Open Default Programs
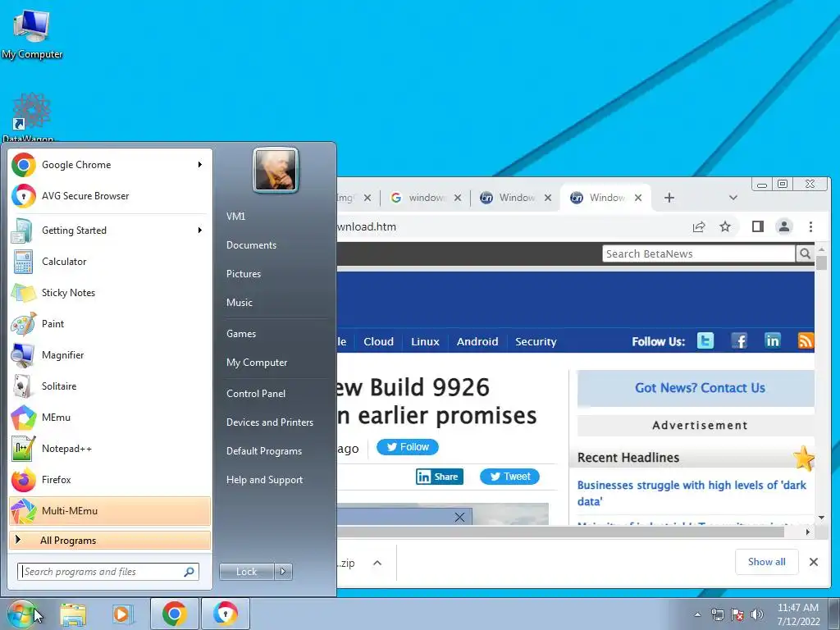The width and height of the screenshot is (840, 630). pyautogui.click(x=263, y=451)
